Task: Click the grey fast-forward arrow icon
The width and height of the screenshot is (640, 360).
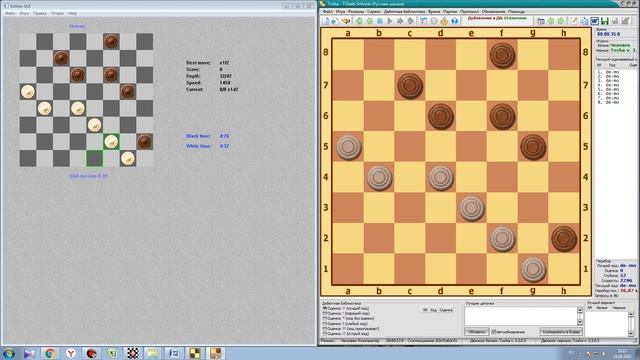Action: tap(410, 21)
